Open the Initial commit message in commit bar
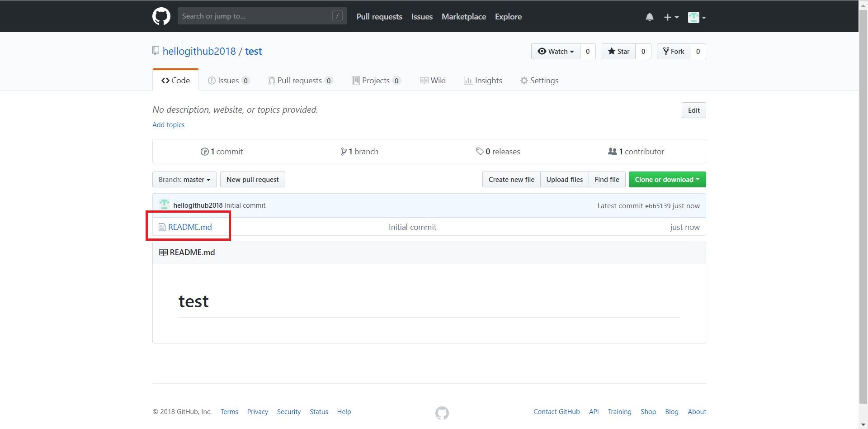The image size is (868, 429). point(245,205)
